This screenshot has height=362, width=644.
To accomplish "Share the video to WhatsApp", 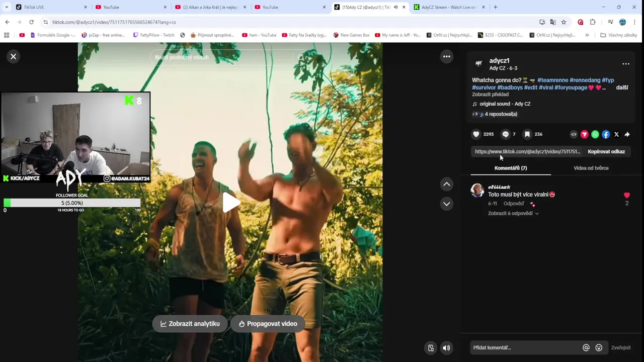I will 595,134.
